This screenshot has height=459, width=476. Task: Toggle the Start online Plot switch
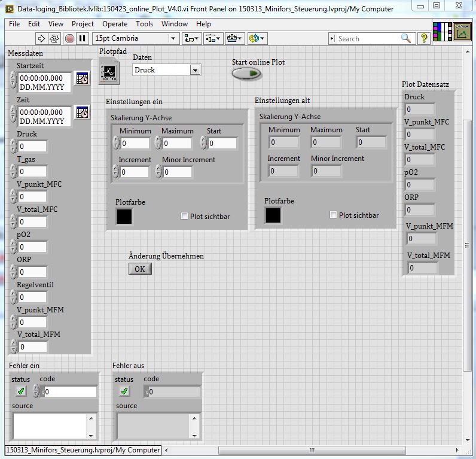(x=246, y=74)
